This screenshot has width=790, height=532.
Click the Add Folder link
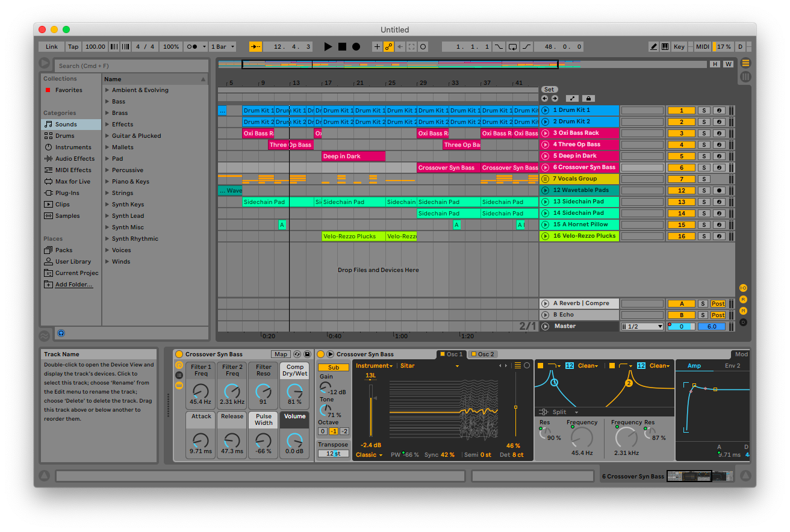[73, 285]
